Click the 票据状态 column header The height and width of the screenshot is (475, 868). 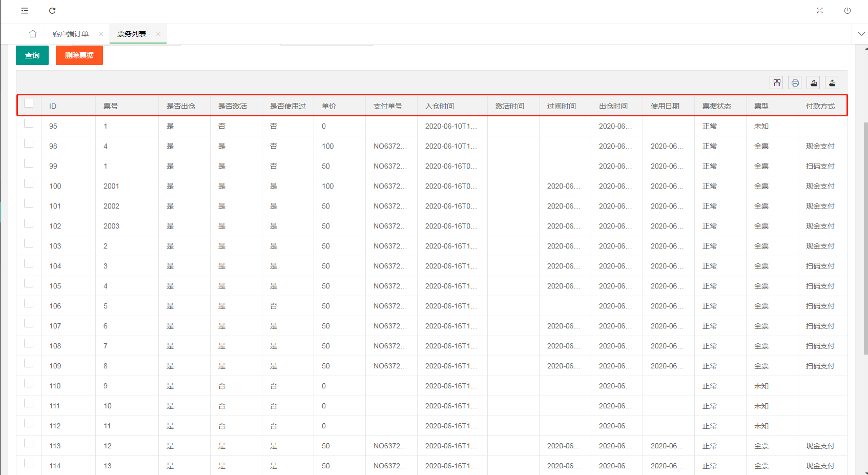(x=717, y=106)
